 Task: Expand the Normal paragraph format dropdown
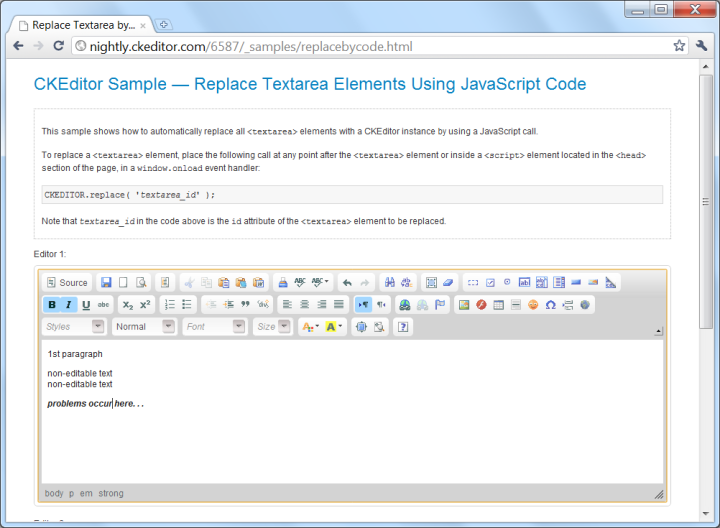coord(143,327)
